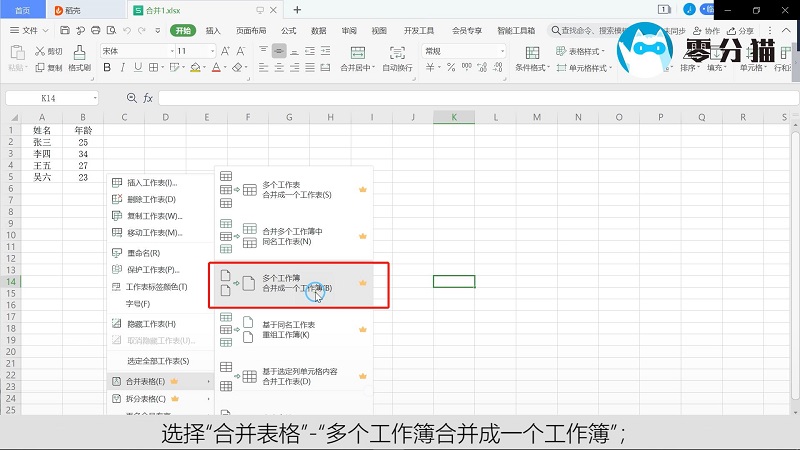Viewport: 800px width, 450px height.
Task: Apply the yellow fill color bucket
Action: [195, 67]
